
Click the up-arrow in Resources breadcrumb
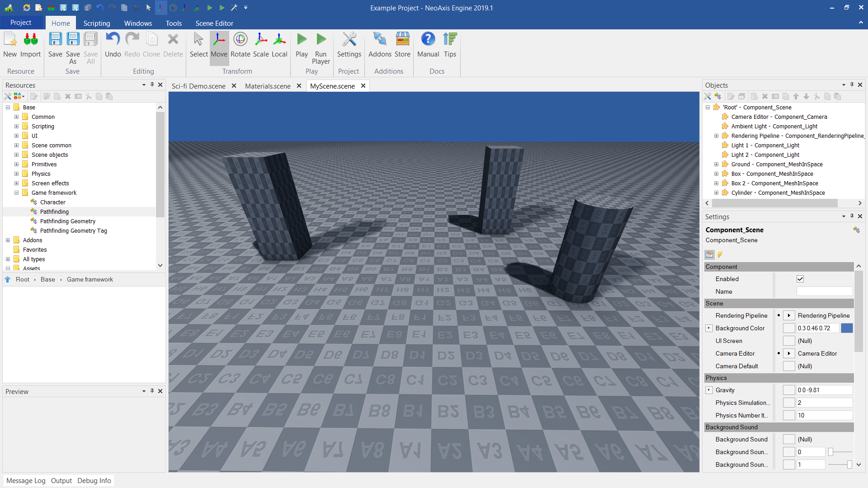click(x=8, y=280)
